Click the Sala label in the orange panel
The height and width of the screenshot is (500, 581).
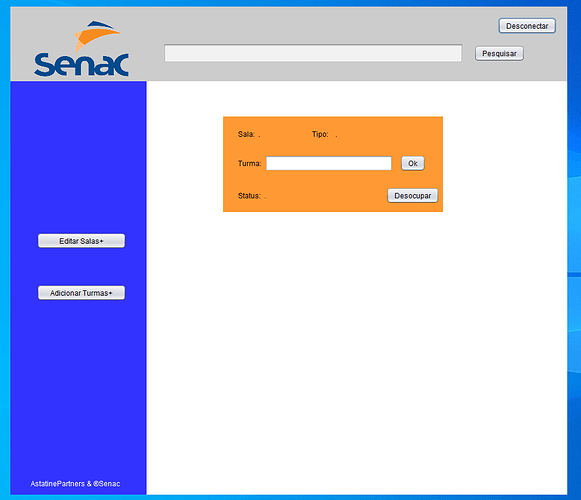(246, 134)
